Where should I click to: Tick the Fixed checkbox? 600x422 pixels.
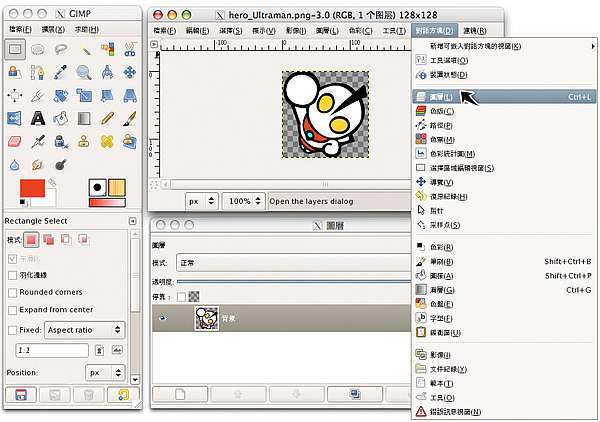pyautogui.click(x=13, y=330)
